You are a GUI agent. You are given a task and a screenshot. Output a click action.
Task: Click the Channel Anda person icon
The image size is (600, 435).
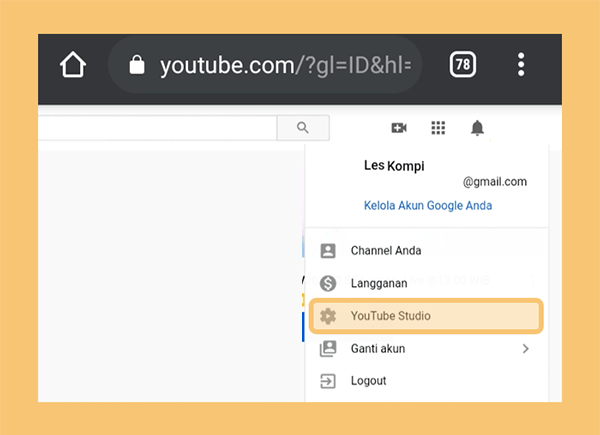(x=328, y=251)
